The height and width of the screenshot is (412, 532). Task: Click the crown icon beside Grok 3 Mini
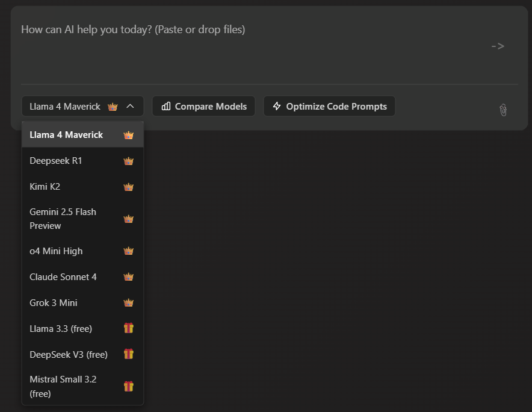coord(129,302)
